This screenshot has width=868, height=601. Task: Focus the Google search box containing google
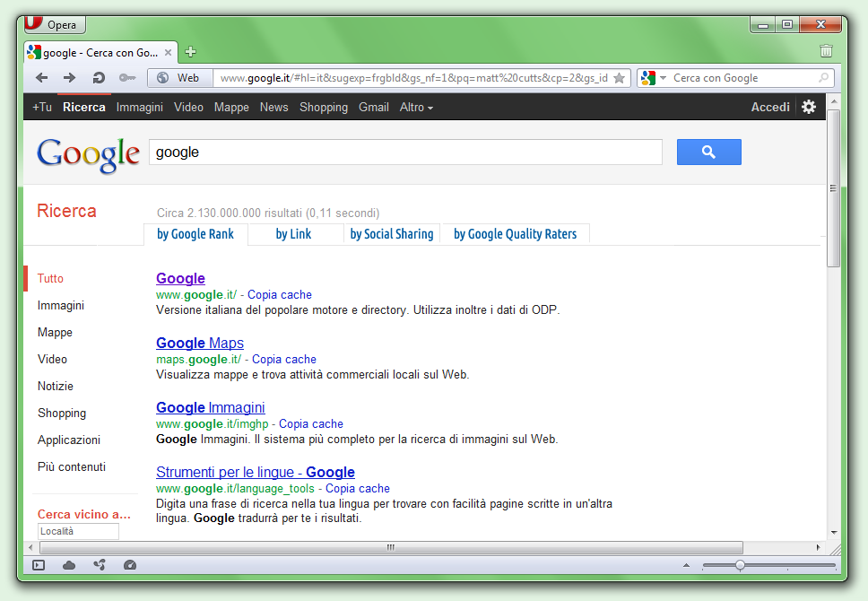tap(405, 152)
